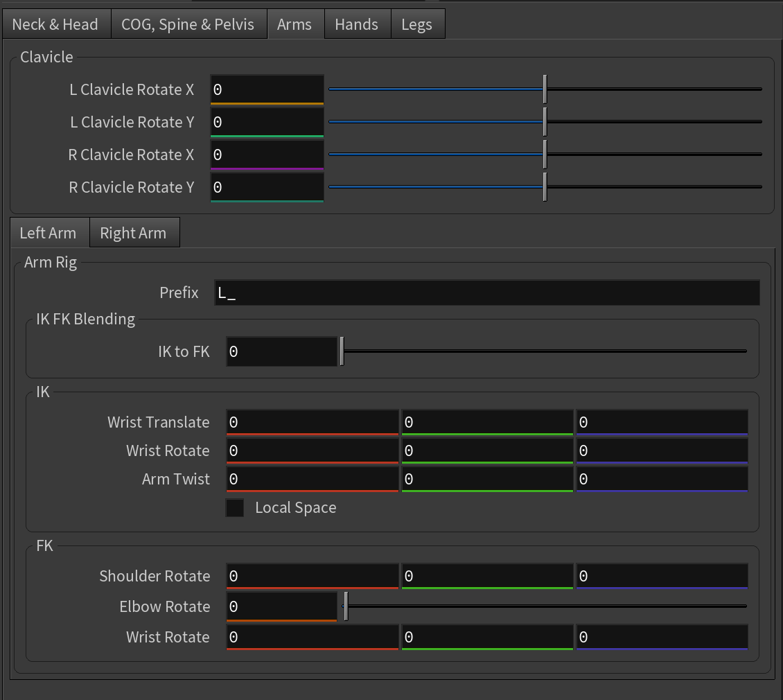
Task: Click the FK Wrist Rotate Z field
Action: 661,637
